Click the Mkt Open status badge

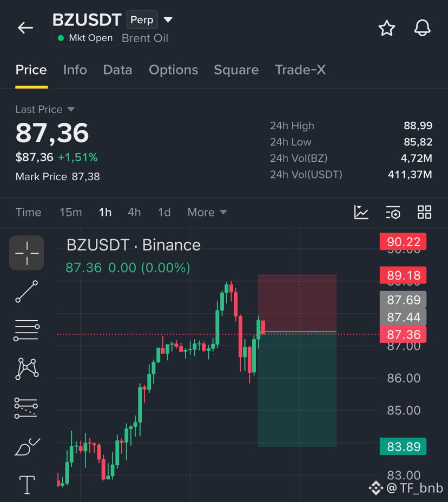(x=85, y=38)
